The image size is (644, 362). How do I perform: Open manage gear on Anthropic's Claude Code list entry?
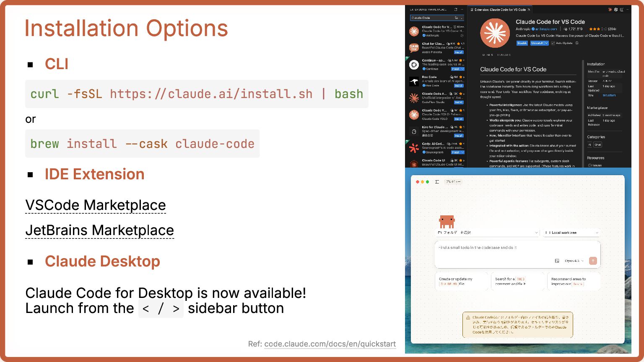pos(462,36)
